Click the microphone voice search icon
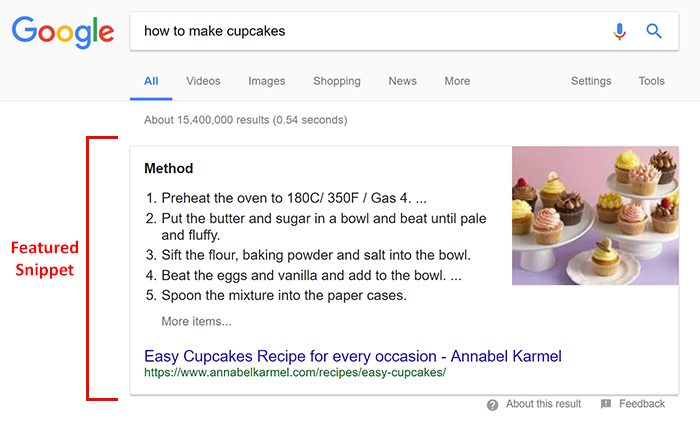Screen dimensions: 700x425 [619, 31]
